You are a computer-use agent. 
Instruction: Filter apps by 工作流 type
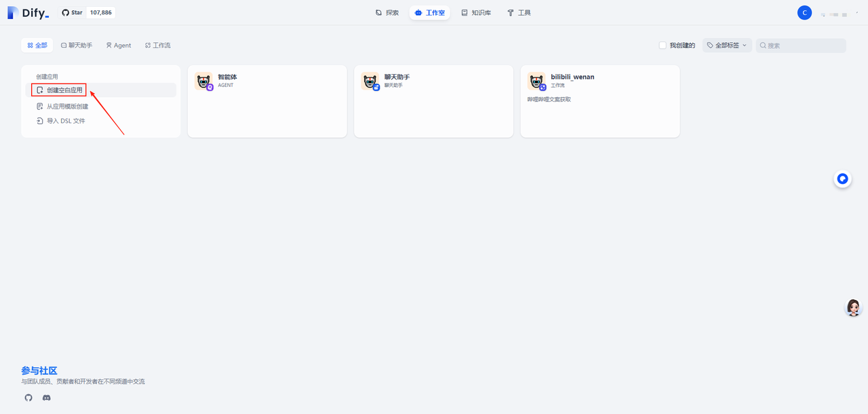click(x=157, y=45)
